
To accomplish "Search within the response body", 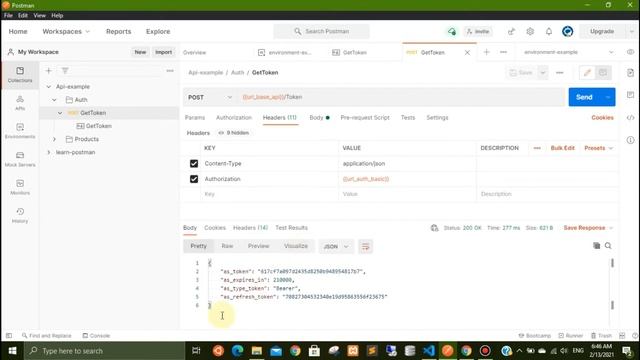I will [x=608, y=246].
